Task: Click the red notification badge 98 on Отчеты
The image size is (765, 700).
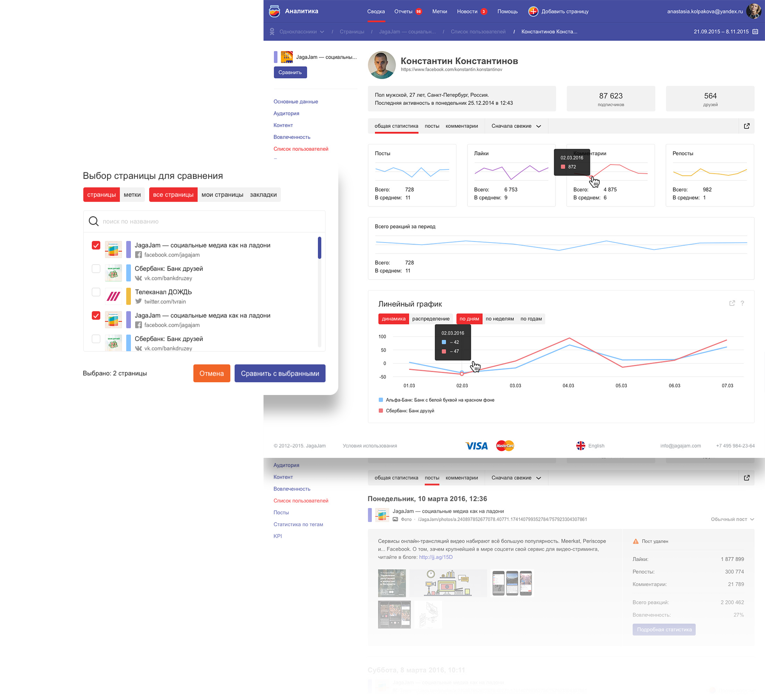Action: [419, 11]
